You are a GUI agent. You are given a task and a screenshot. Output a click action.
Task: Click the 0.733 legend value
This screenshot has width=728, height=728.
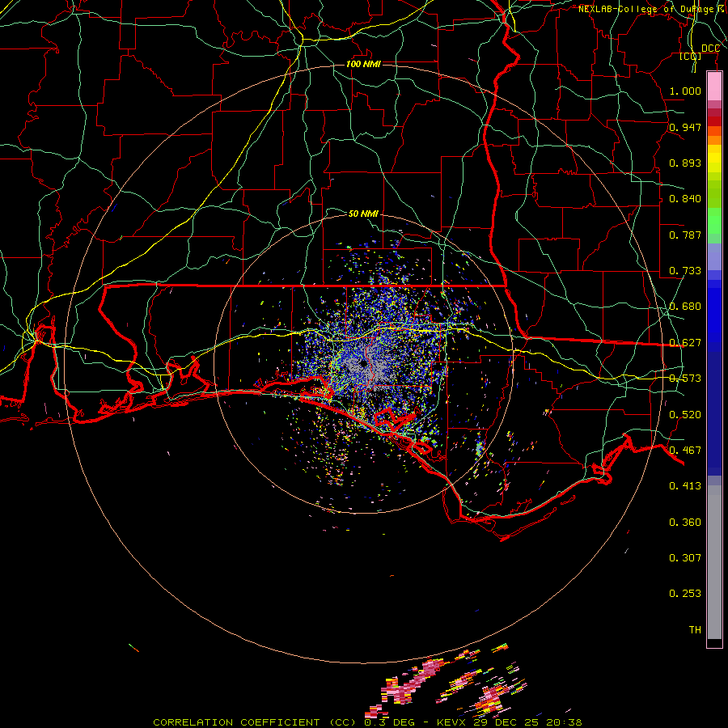click(685, 271)
